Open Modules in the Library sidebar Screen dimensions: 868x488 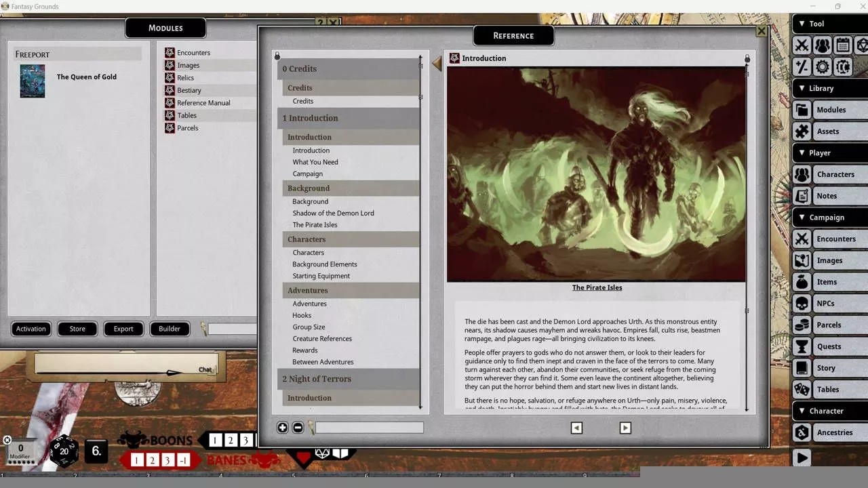[x=830, y=110]
